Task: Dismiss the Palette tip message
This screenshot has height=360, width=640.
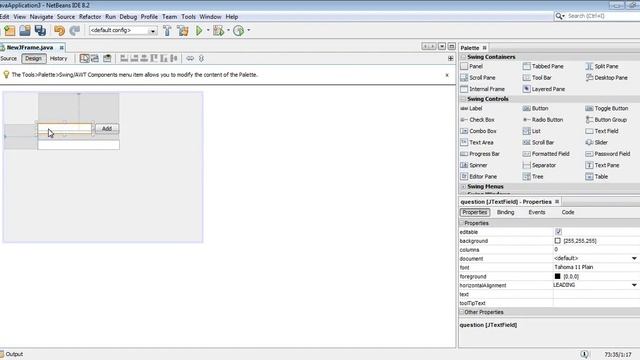Action: (x=447, y=75)
